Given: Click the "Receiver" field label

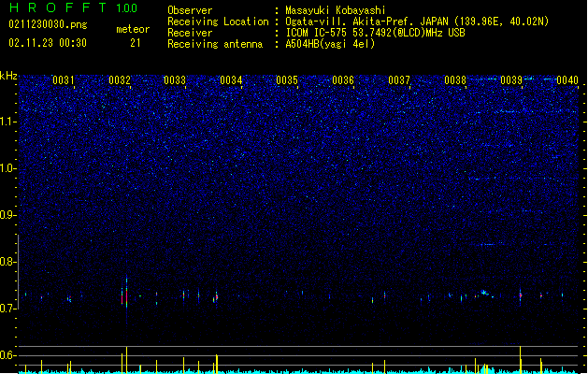Looking at the screenshot, I should (190, 33).
